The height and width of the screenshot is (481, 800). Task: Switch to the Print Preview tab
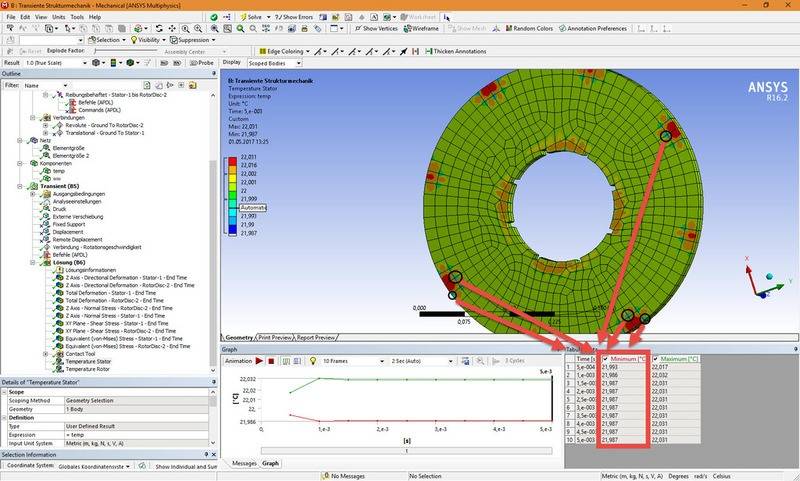[276, 337]
